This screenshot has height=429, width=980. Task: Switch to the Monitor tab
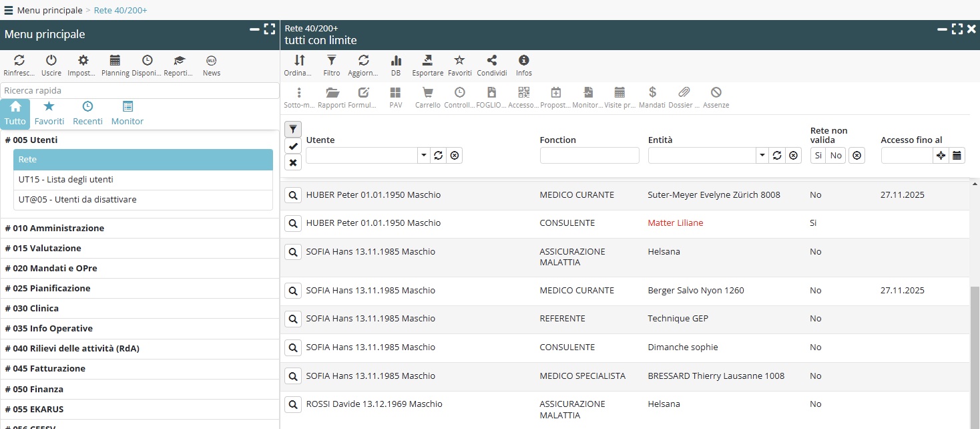click(128, 113)
